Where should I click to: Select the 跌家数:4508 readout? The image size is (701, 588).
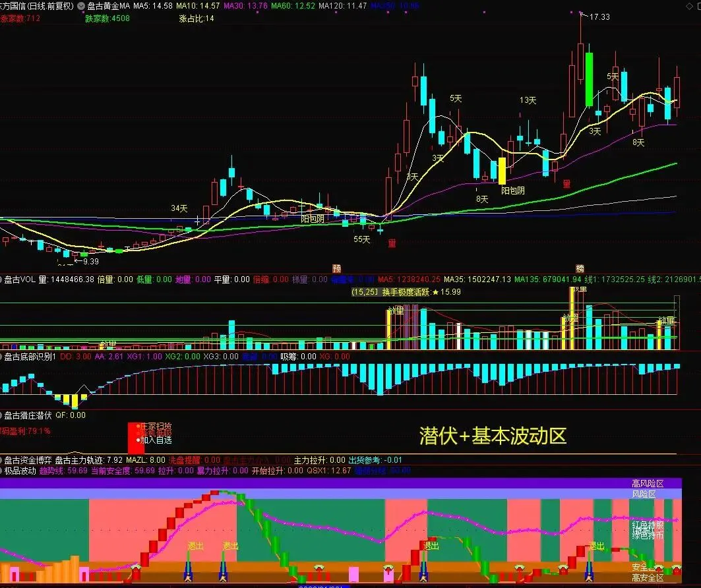[x=107, y=18]
